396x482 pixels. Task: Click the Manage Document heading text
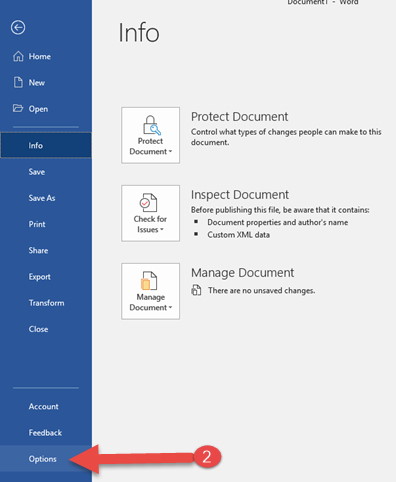click(242, 273)
